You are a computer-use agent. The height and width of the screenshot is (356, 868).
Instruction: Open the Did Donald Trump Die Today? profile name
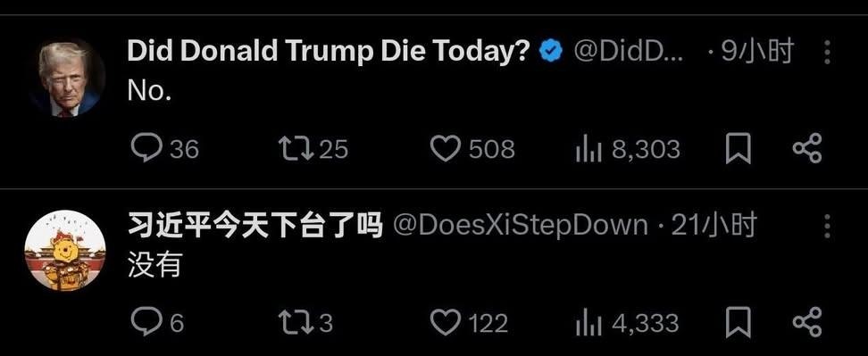coord(329,52)
